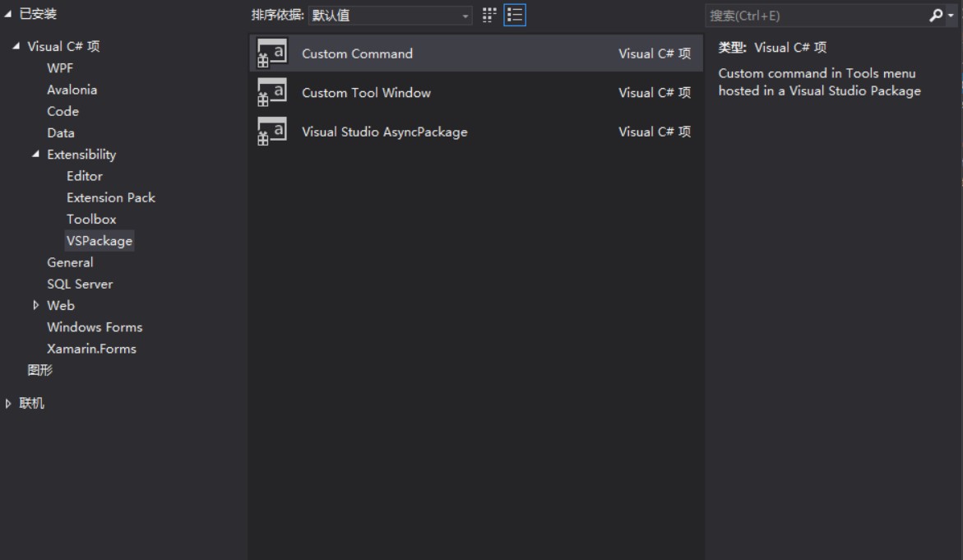Select the Custom Tool Window template name
Image resolution: width=963 pixels, height=560 pixels.
[367, 93]
